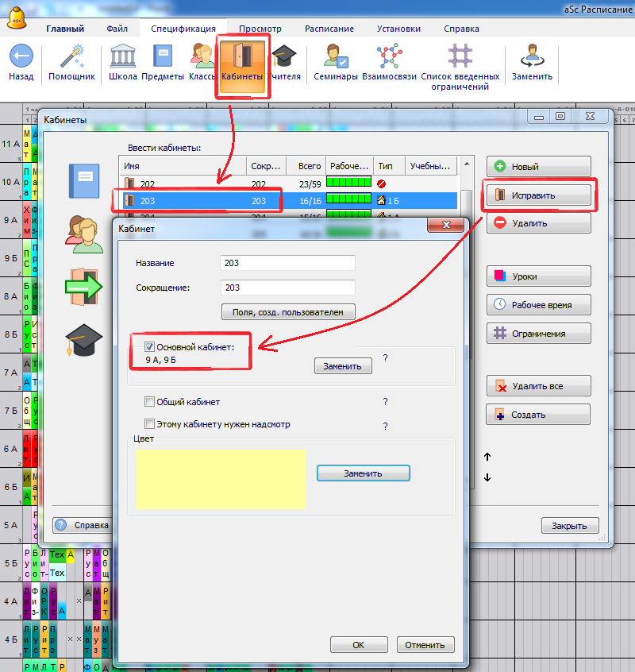Select the Предметы book icon in ribbon

pyautogui.click(x=163, y=57)
